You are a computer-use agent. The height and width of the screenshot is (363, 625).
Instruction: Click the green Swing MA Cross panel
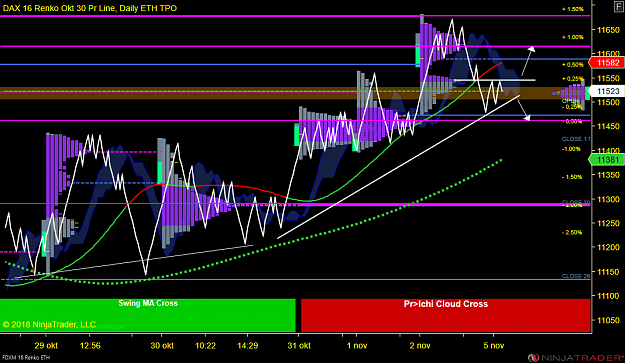tap(147, 315)
